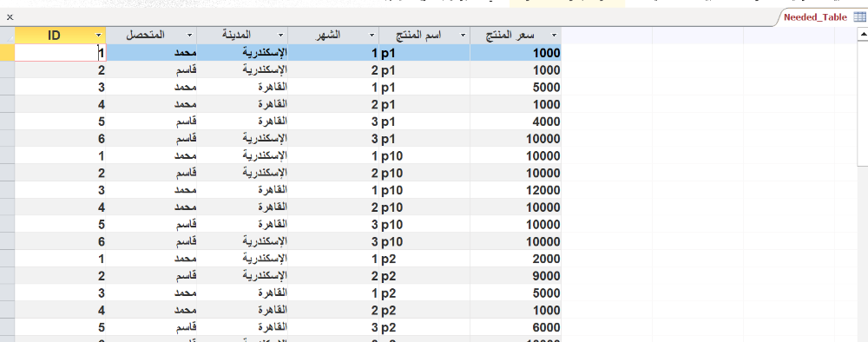Screen dimensions: 868x342
Task: Click the scrollbar up arrow button
Action: coord(862,36)
